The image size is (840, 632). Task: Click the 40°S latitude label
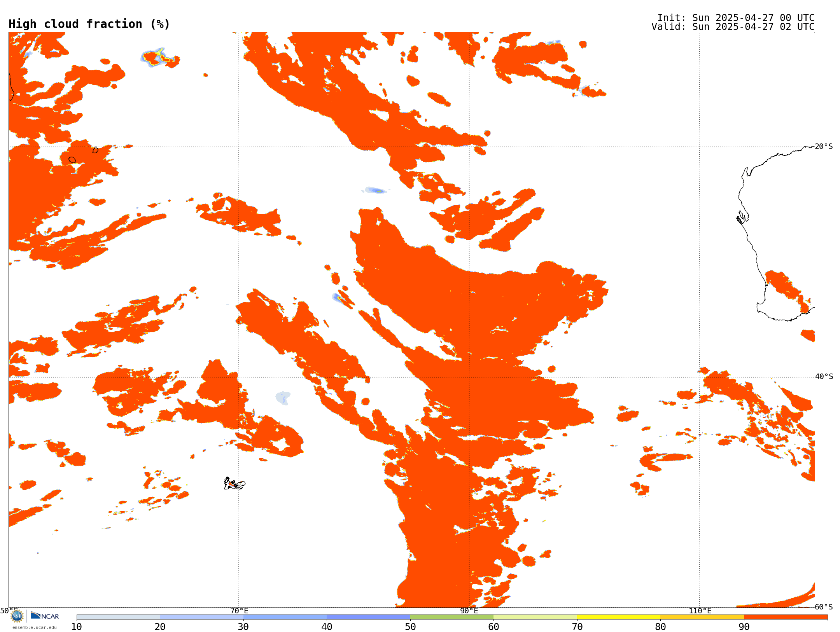point(824,377)
